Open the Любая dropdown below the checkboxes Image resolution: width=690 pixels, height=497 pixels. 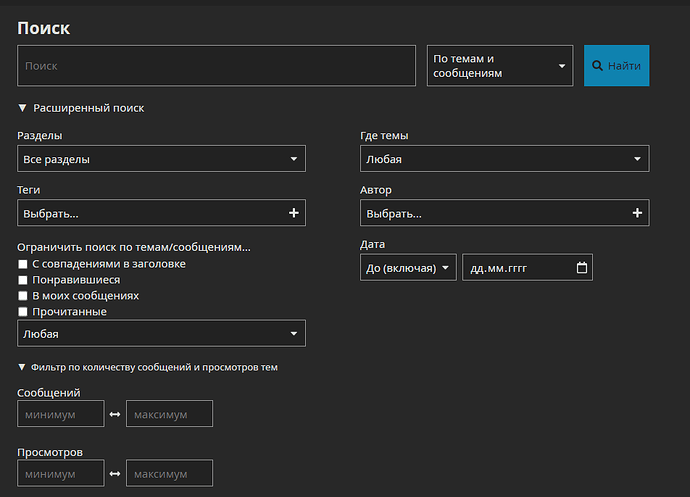(x=161, y=333)
